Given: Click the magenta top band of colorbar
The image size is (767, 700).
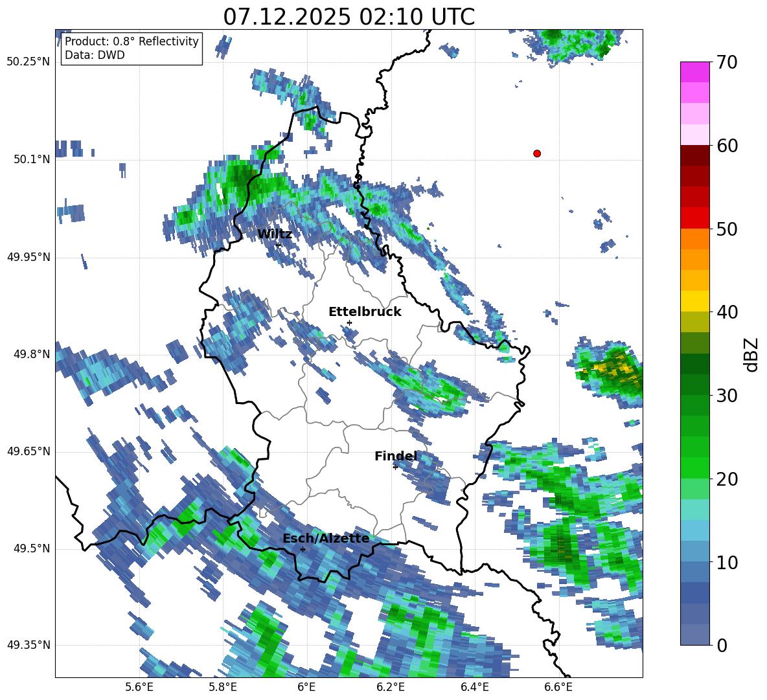Looking at the screenshot, I should 694,72.
